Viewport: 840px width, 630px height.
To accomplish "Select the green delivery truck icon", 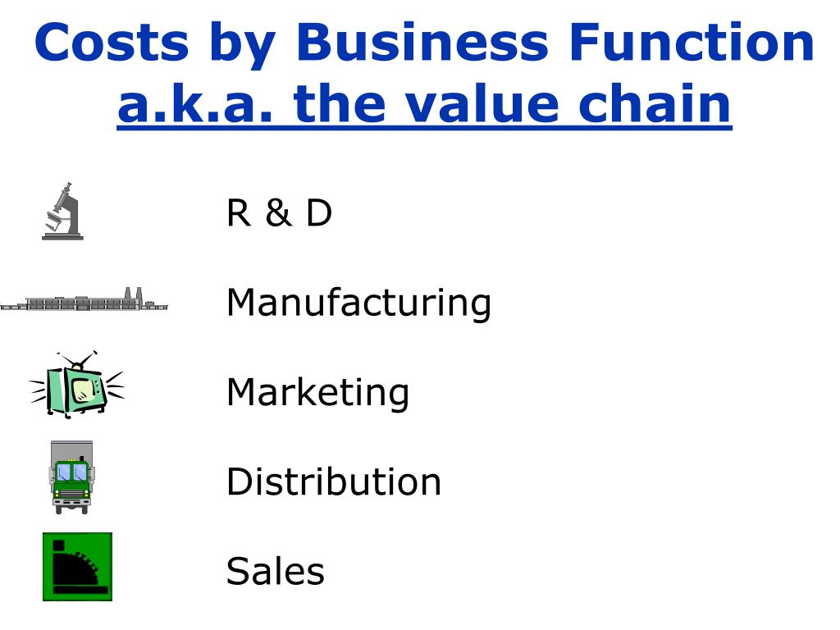I will 72,477.
